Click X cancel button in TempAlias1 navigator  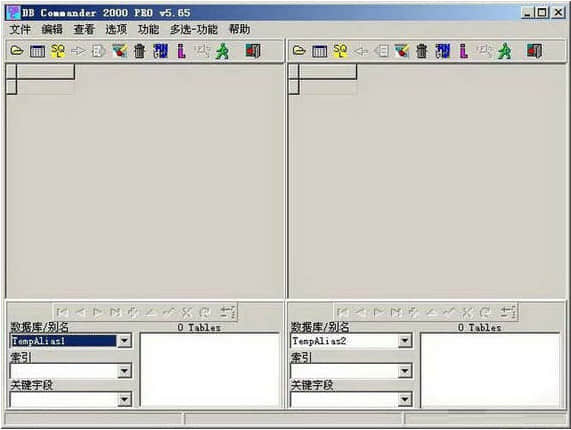coord(186,312)
